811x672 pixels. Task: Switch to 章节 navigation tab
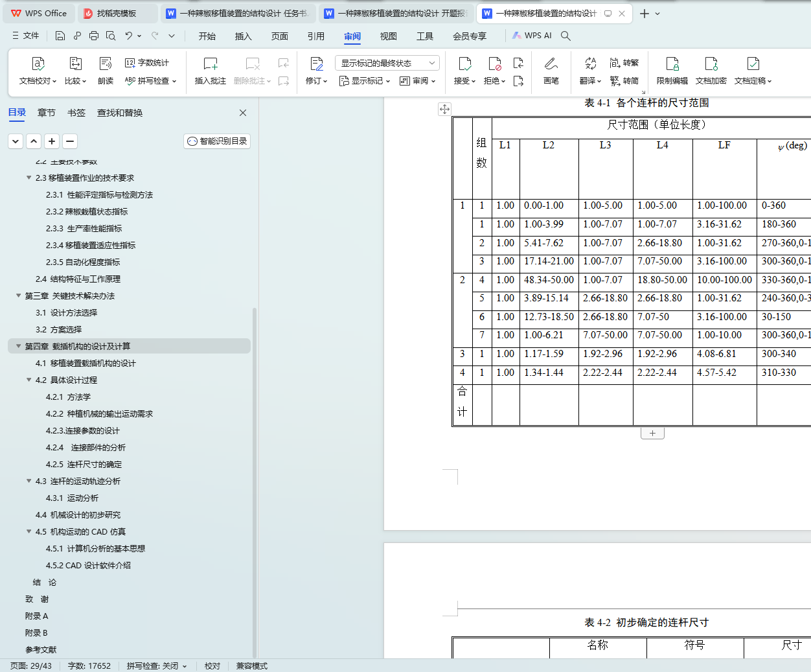(47, 113)
